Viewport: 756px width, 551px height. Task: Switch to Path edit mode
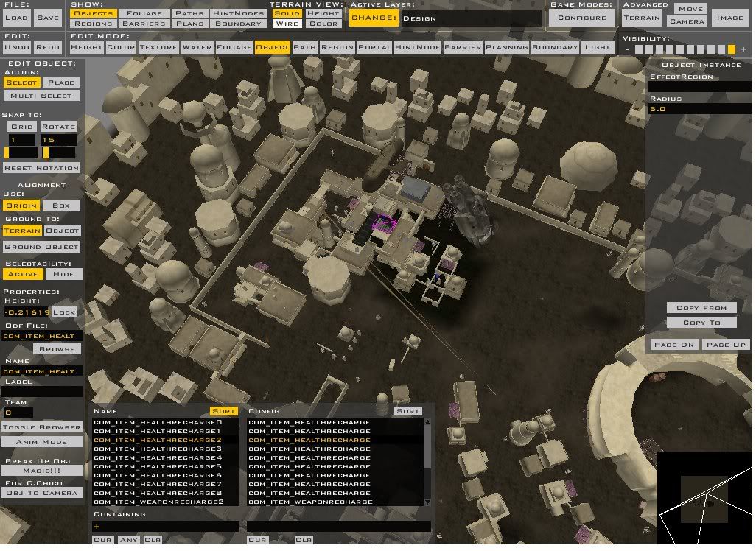pos(305,46)
